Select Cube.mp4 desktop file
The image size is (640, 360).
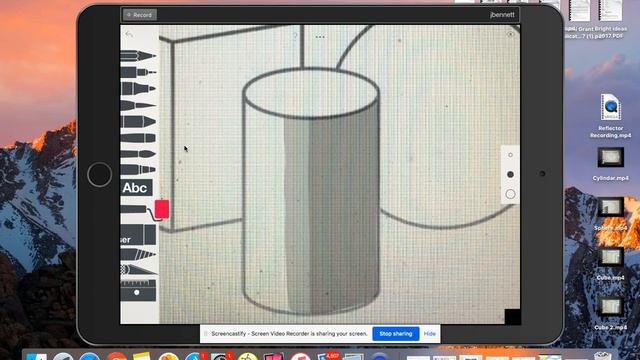click(x=611, y=264)
